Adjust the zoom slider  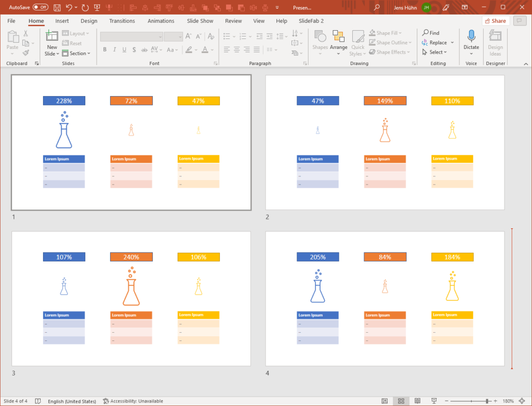click(471, 401)
